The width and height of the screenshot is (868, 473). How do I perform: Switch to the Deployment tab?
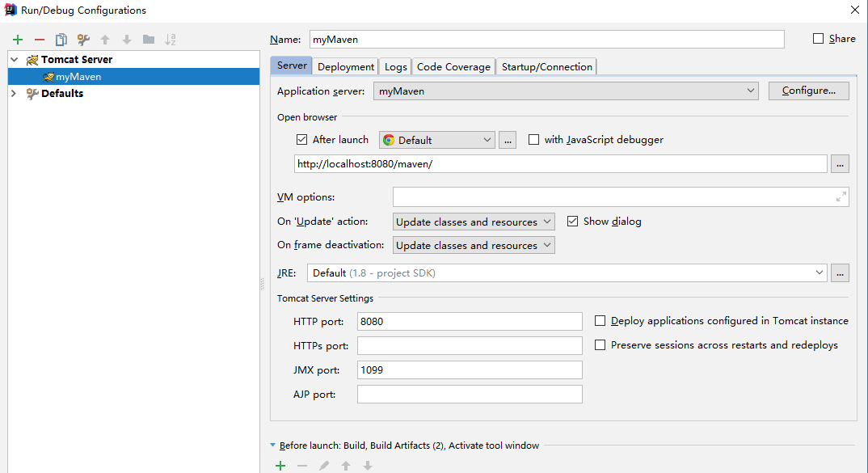(x=346, y=66)
